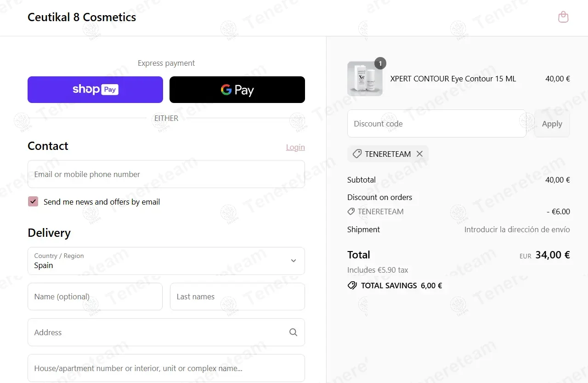The image size is (588, 383).
Task: Open the shopping bag cart icon
Action: 563,17
